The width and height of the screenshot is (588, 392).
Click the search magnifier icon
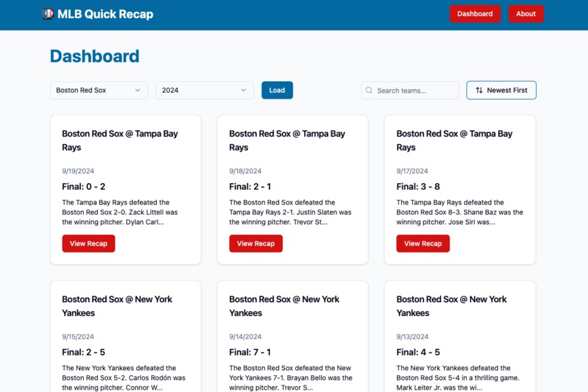point(369,91)
